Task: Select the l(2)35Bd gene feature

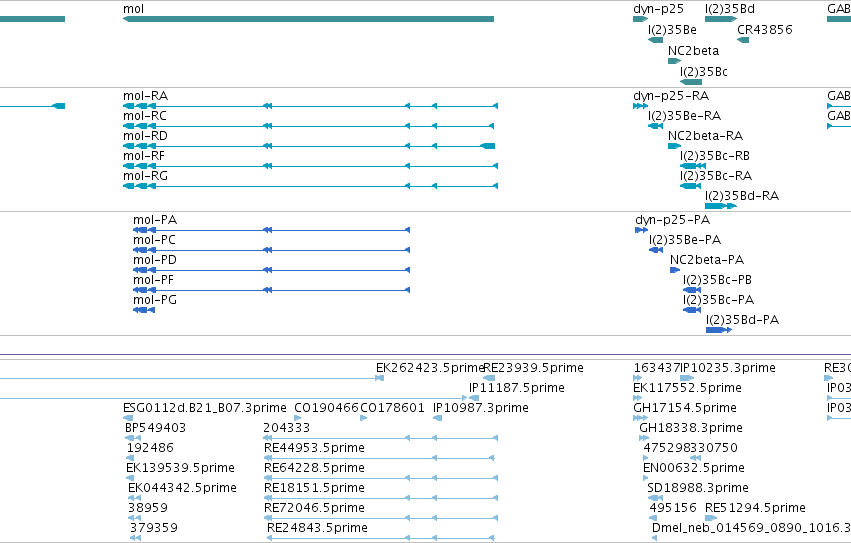Action: click(721, 19)
